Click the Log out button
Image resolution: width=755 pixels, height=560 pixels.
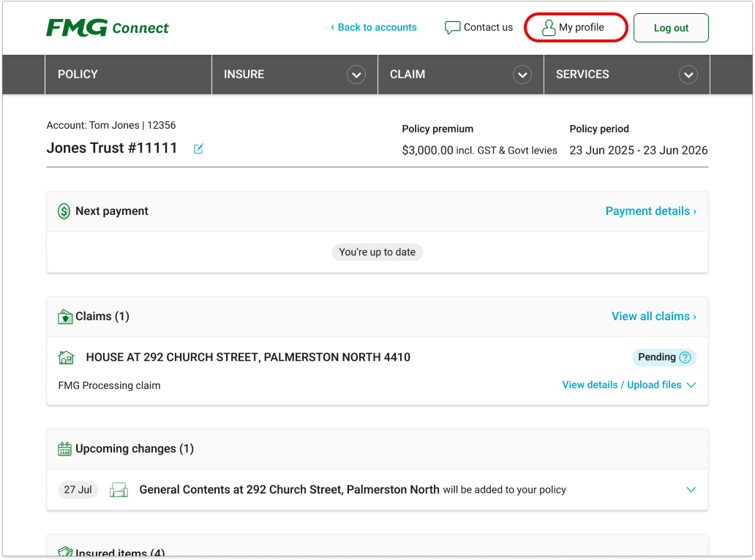pyautogui.click(x=671, y=28)
